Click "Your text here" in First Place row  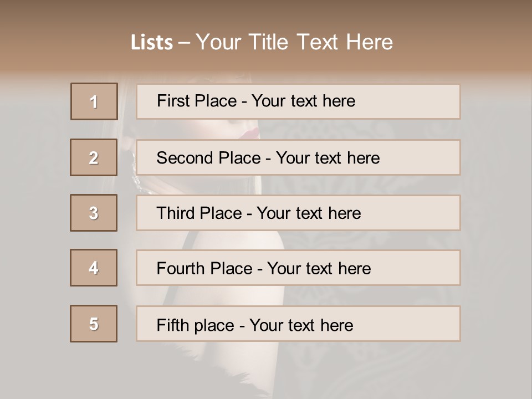(x=303, y=101)
